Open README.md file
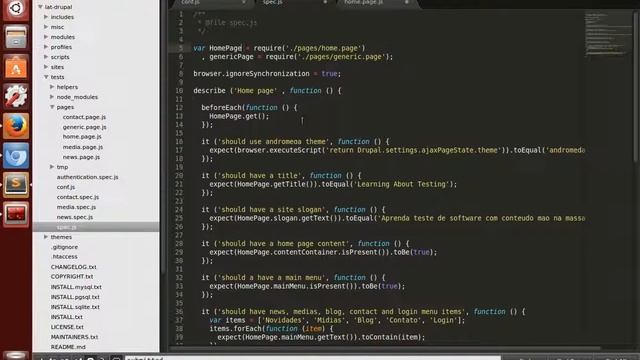Screen dimensions: 640x360 coord(68,347)
